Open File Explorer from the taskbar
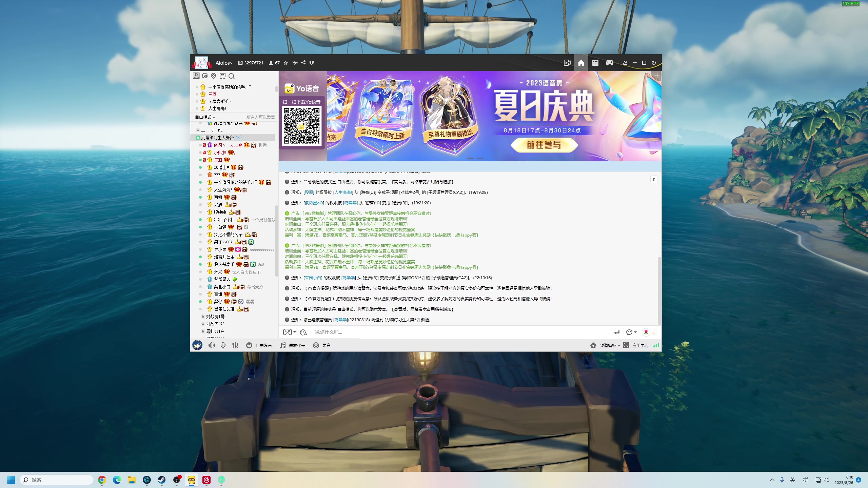Image resolution: width=868 pixels, height=488 pixels. 132,480
